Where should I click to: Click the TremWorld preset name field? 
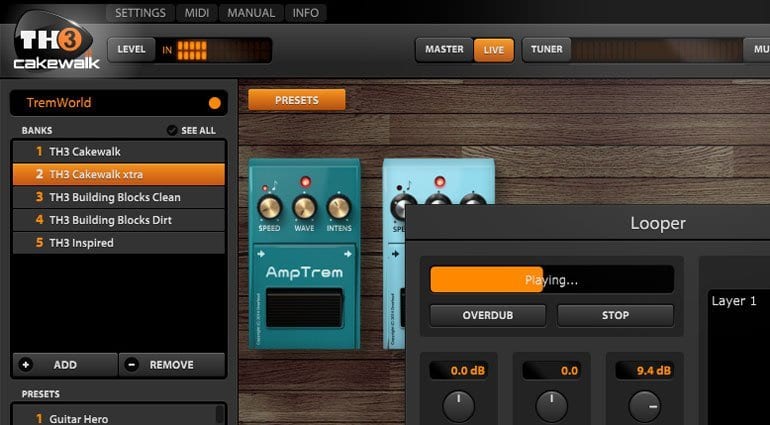click(118, 103)
